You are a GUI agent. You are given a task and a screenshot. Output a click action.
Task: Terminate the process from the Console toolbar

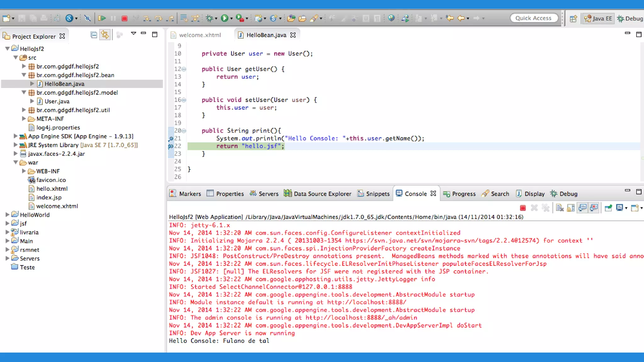click(x=523, y=208)
